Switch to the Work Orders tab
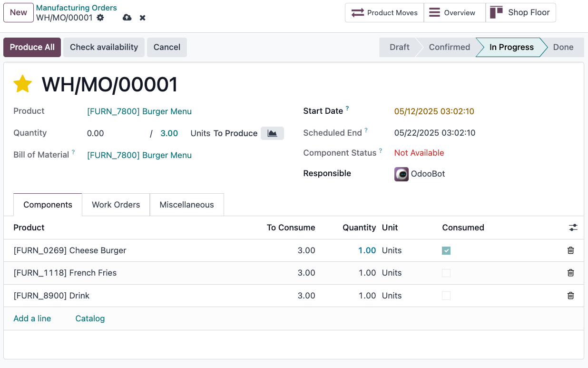The image size is (588, 368). [116, 204]
